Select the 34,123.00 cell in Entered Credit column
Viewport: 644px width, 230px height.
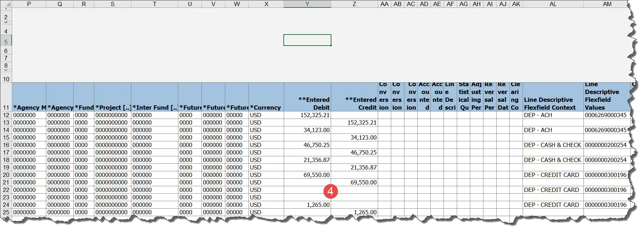coord(354,137)
